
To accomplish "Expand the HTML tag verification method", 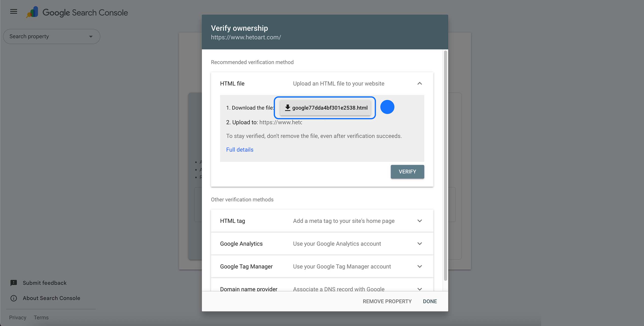I will tap(420, 221).
